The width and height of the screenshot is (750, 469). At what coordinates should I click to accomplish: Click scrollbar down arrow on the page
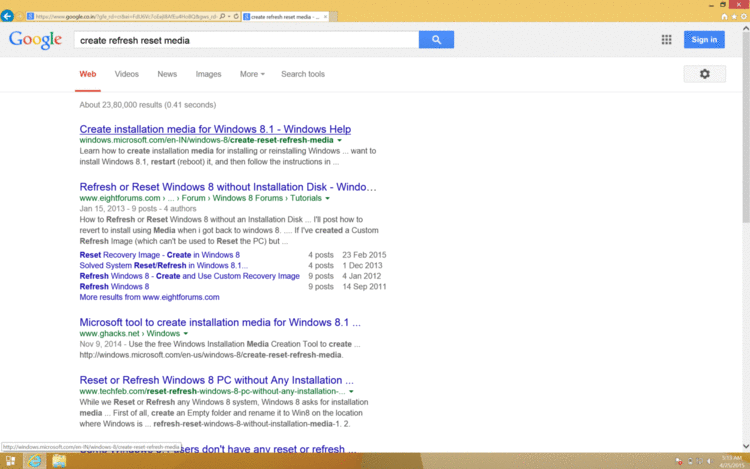pyautogui.click(x=746, y=447)
